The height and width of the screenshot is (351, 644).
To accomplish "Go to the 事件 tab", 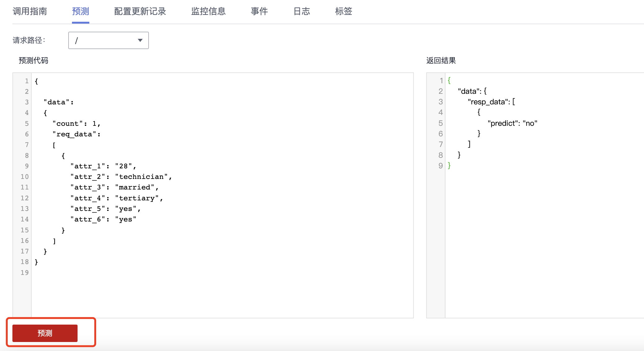I will tap(259, 11).
